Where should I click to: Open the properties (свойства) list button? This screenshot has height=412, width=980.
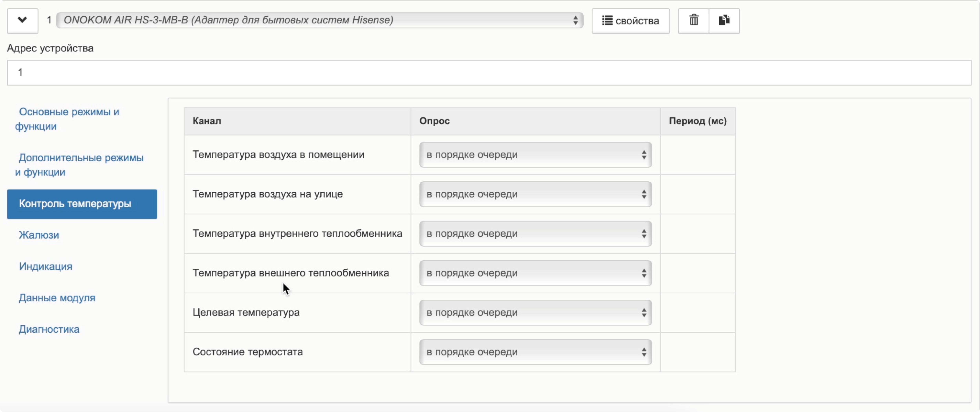(x=630, y=21)
